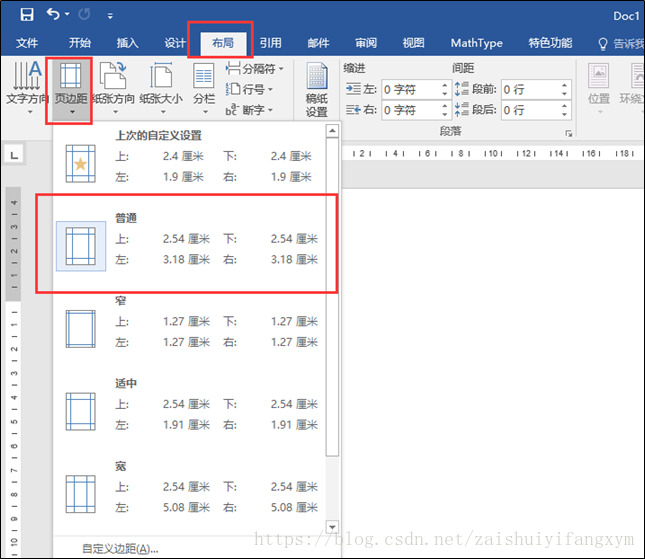This screenshot has width=645, height=559.
Task: Open the 纸张大小 paper size menu
Action: click(161, 88)
